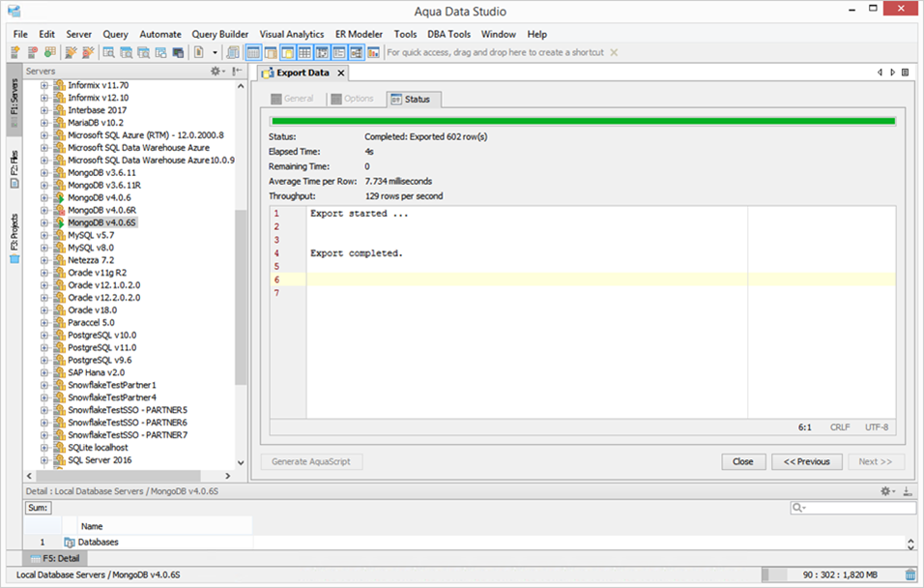Click the bar chart toolbar icon
The image size is (924, 588).
(x=374, y=52)
